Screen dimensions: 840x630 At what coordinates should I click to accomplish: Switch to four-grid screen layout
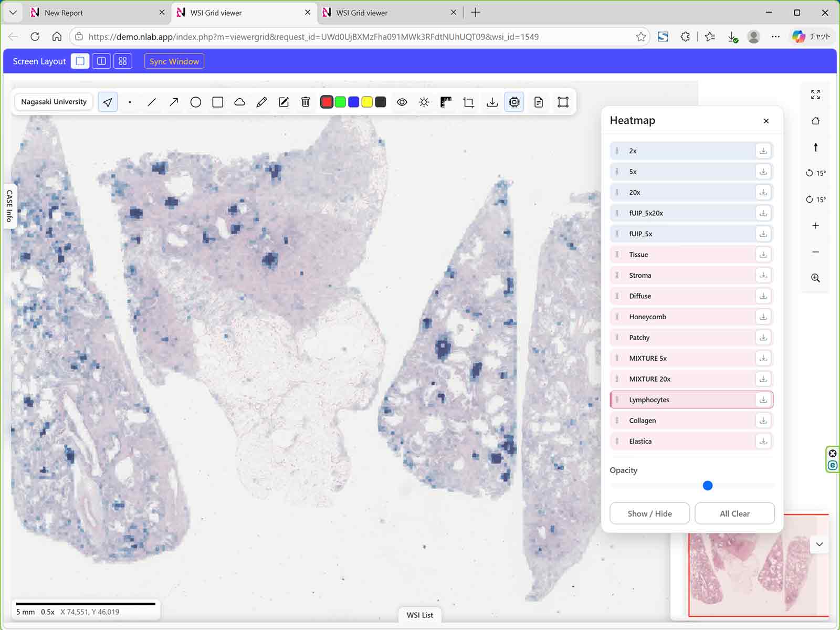(123, 61)
